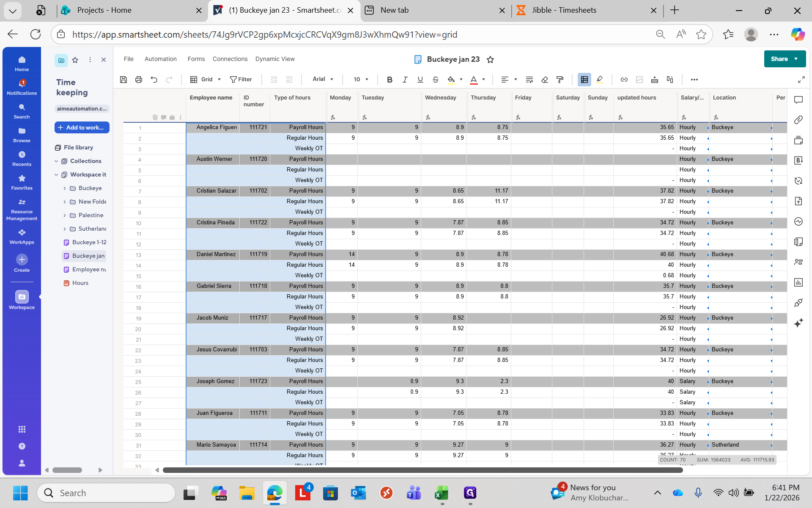Image resolution: width=812 pixels, height=508 pixels.
Task: Expand the Palestine folder in tree
Action: (x=65, y=215)
